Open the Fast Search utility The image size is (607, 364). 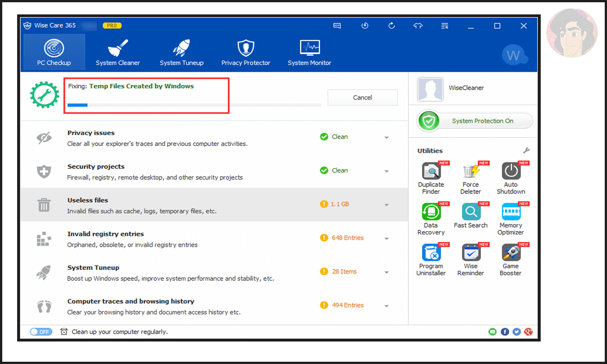[x=471, y=216]
